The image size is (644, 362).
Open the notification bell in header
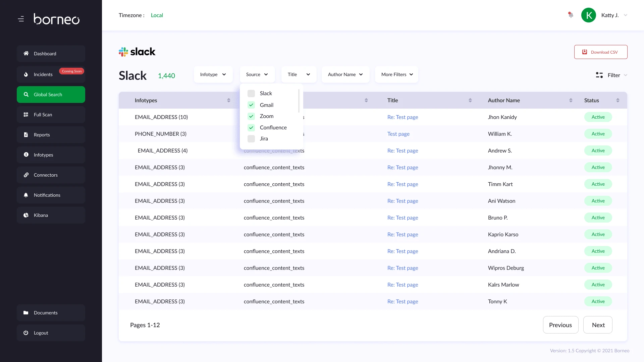point(571,15)
